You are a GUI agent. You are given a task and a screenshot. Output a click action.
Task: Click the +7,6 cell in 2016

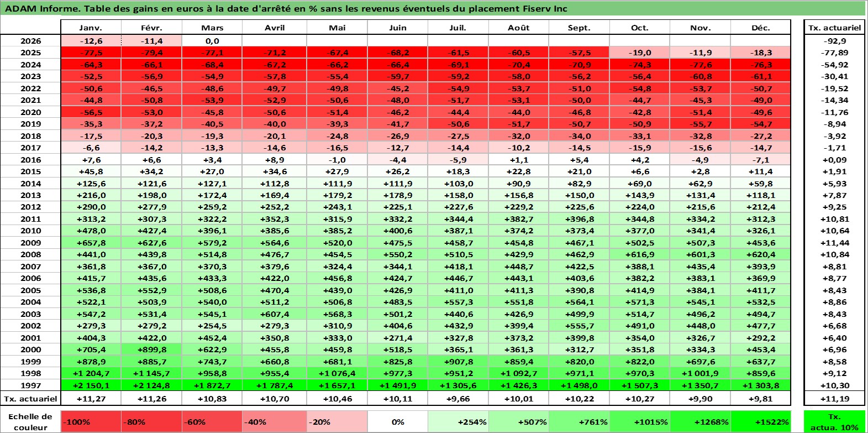click(91, 160)
